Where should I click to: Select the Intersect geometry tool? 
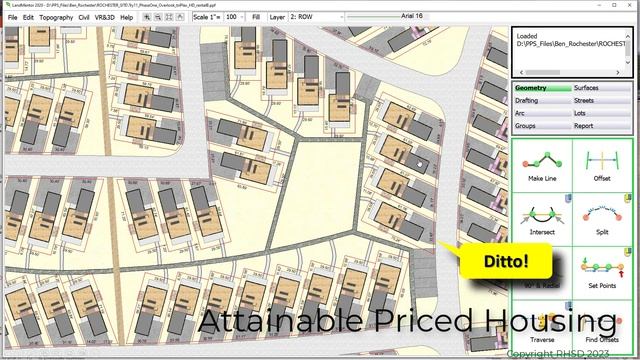[542, 220]
